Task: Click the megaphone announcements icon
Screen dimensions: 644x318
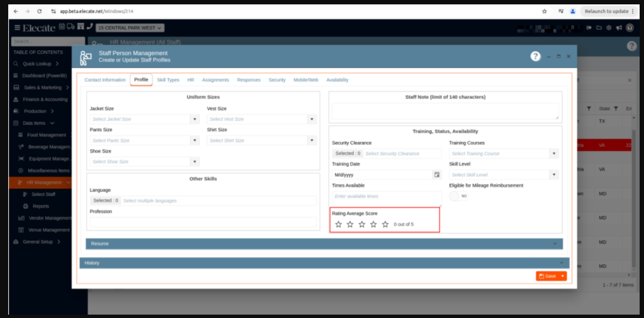Action: coord(619,28)
